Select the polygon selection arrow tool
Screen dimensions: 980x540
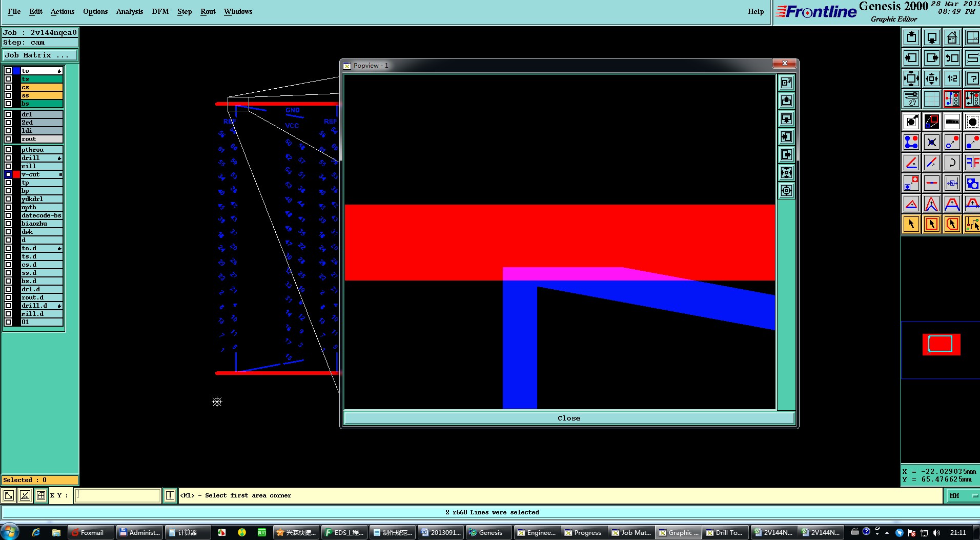pos(952,224)
